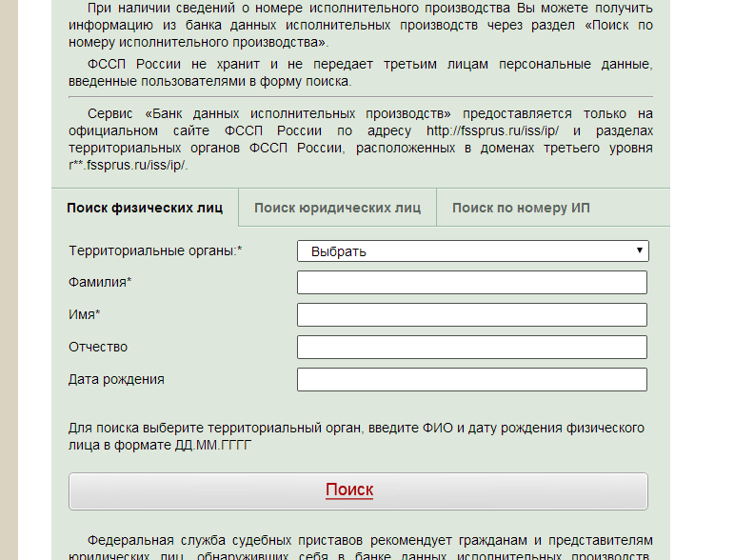
Task: Click the red Поиск search button
Action: click(x=358, y=491)
